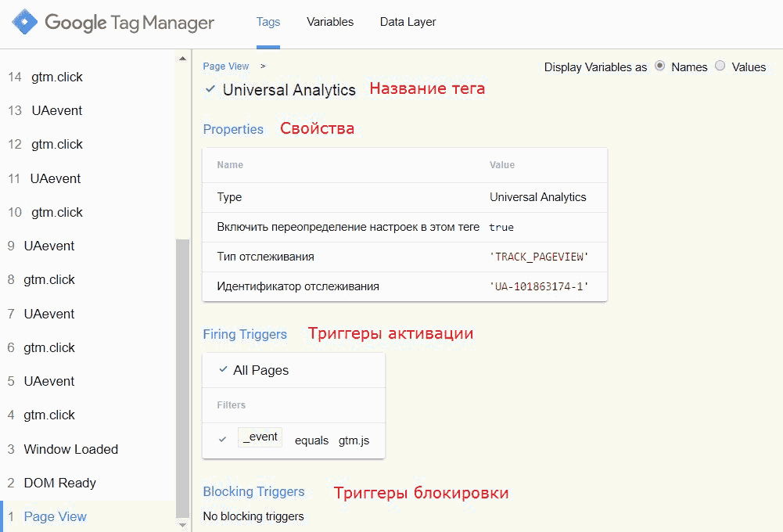Click the Blocking Triggers heading
The height and width of the screenshot is (532, 783).
point(253,491)
